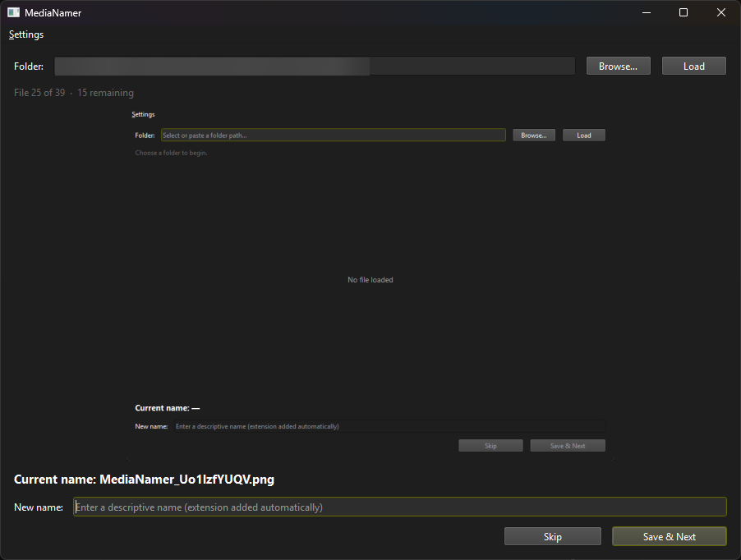
Task: Close the MediaNamer window
Action: click(x=721, y=13)
